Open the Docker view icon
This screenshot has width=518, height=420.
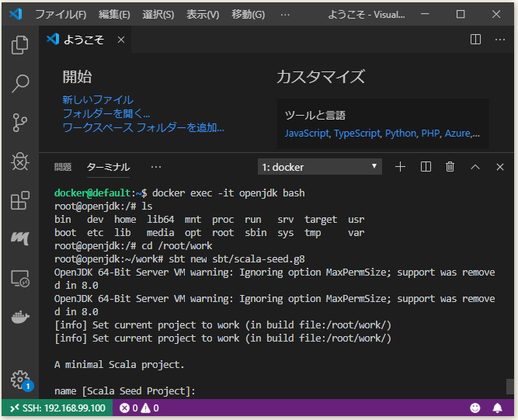click(20, 317)
